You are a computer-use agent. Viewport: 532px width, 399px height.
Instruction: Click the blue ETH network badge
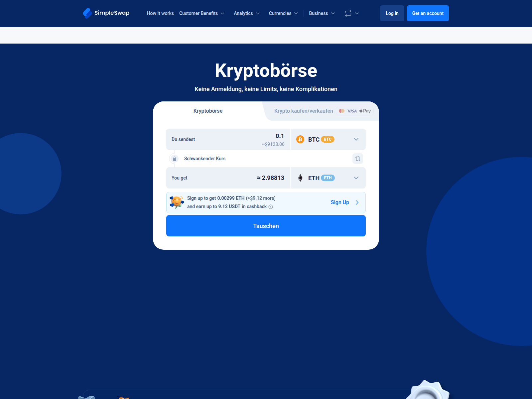[x=328, y=178]
